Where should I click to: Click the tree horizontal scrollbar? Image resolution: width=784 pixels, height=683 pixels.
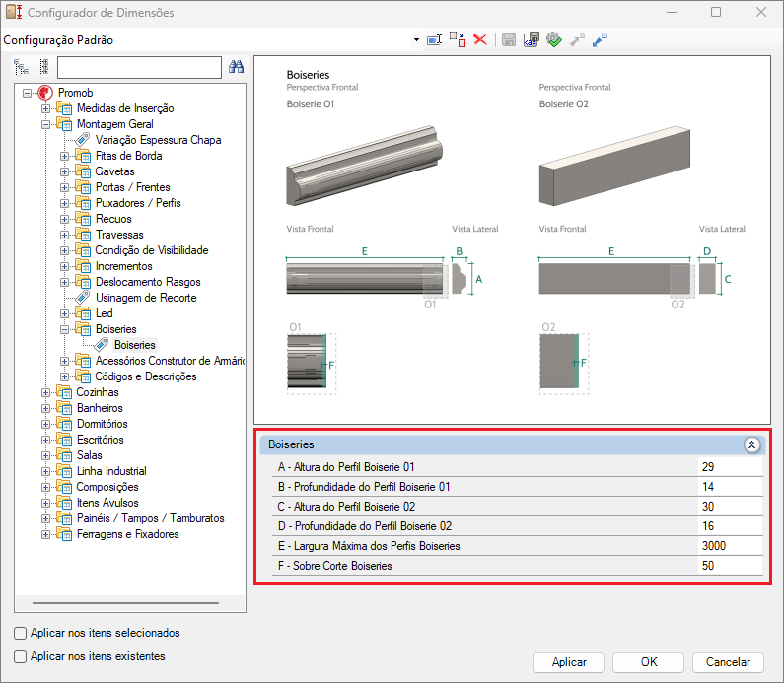125,603
